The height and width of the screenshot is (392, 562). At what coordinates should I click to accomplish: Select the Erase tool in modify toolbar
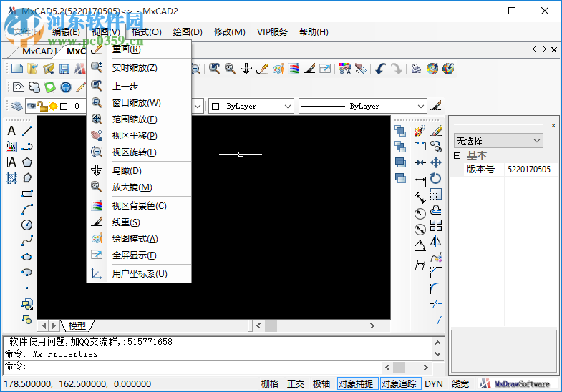click(x=436, y=131)
